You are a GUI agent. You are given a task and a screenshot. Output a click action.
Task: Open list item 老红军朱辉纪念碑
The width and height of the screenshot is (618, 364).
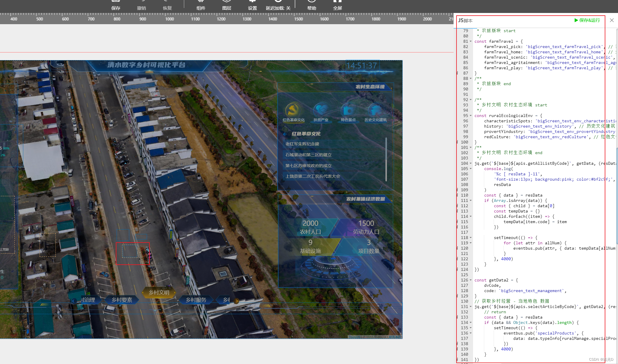302,144
